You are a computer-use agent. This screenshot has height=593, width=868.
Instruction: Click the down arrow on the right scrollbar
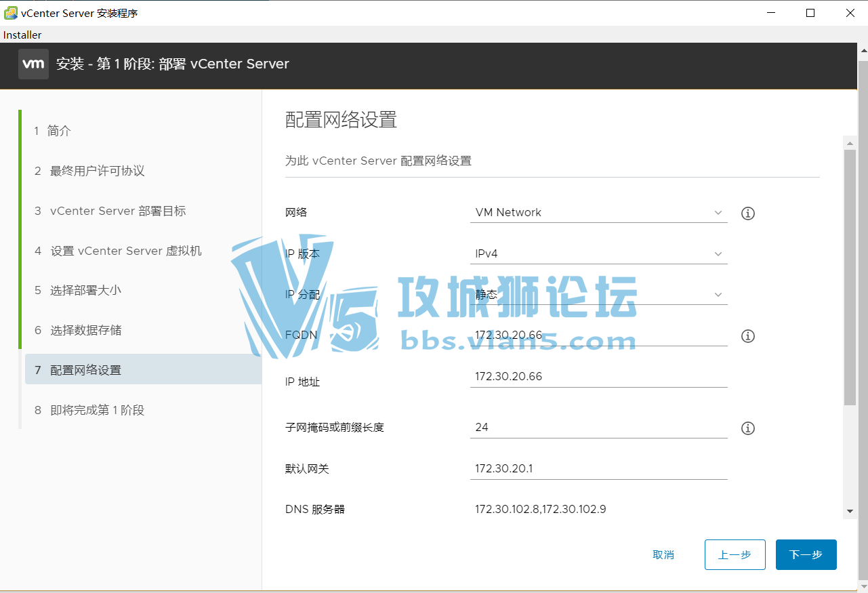pos(850,512)
